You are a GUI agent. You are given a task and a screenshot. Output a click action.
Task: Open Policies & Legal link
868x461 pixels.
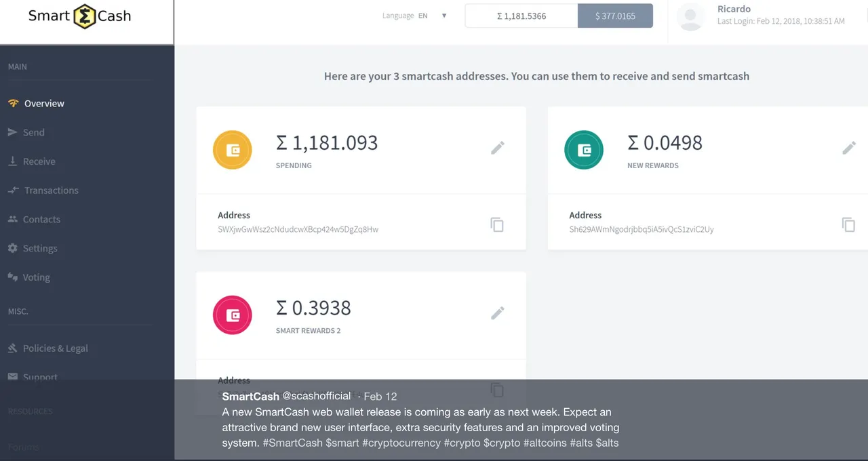pos(56,348)
